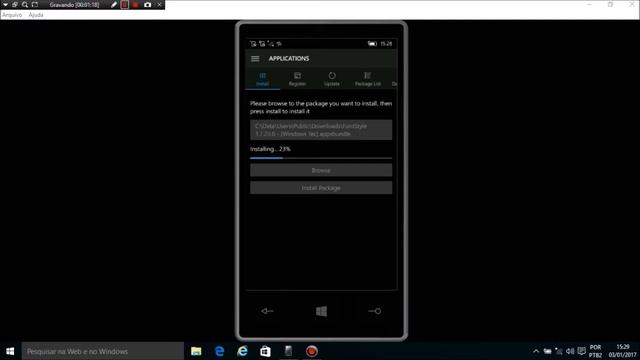Click the battery icon in the system tray
This screenshot has width=640, height=360.
coord(547,351)
